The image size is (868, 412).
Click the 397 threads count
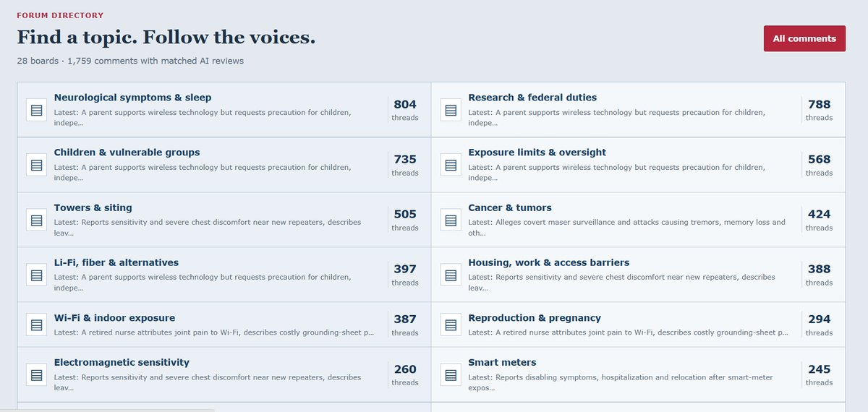[x=405, y=275]
